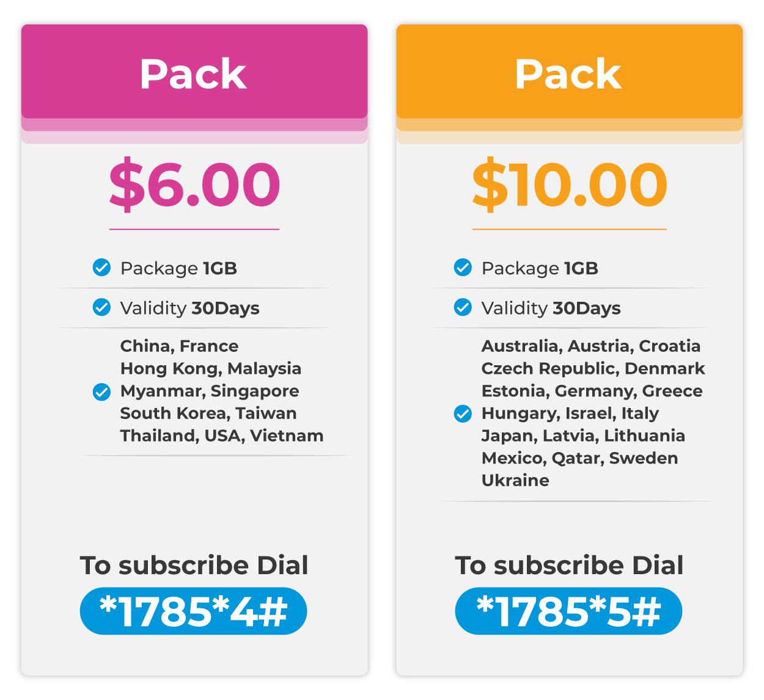
Task: Click To subscribe Dial under the $6.00 pack
Action: (194, 565)
